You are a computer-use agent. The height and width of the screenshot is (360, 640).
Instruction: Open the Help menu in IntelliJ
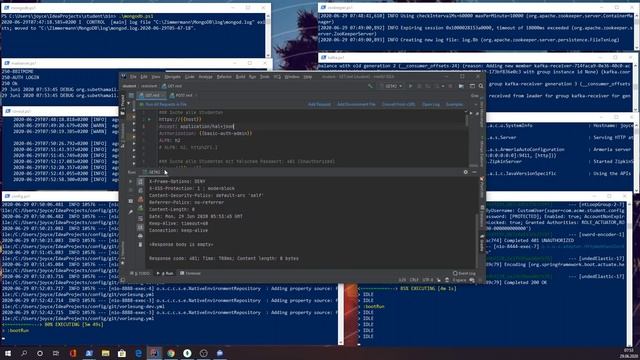coord(308,77)
